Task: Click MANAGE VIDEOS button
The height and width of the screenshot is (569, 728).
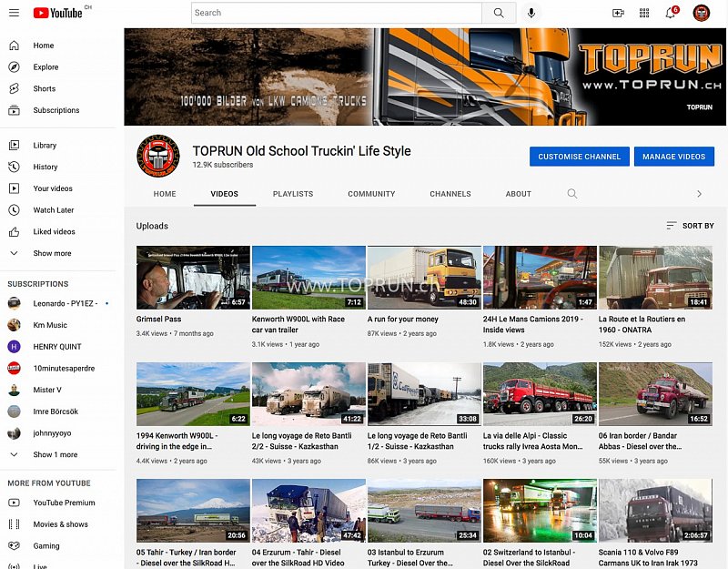Action: 674,157
